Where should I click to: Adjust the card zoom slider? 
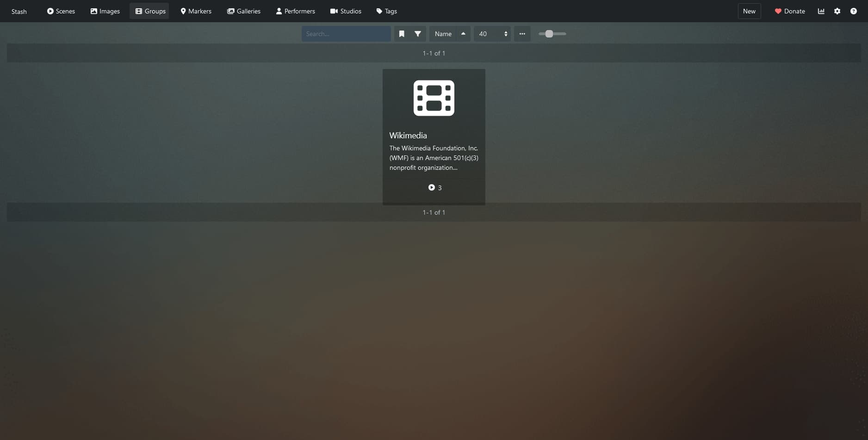[x=552, y=34]
